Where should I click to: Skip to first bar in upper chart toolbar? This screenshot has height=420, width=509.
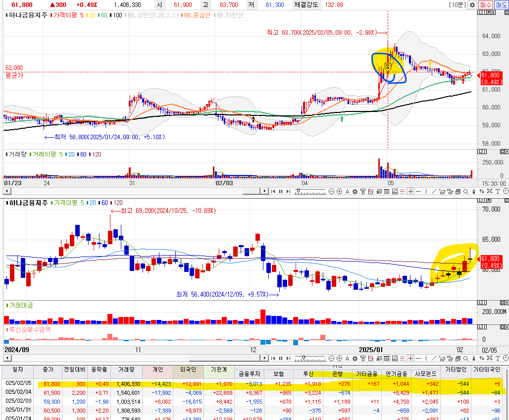tap(273, 192)
